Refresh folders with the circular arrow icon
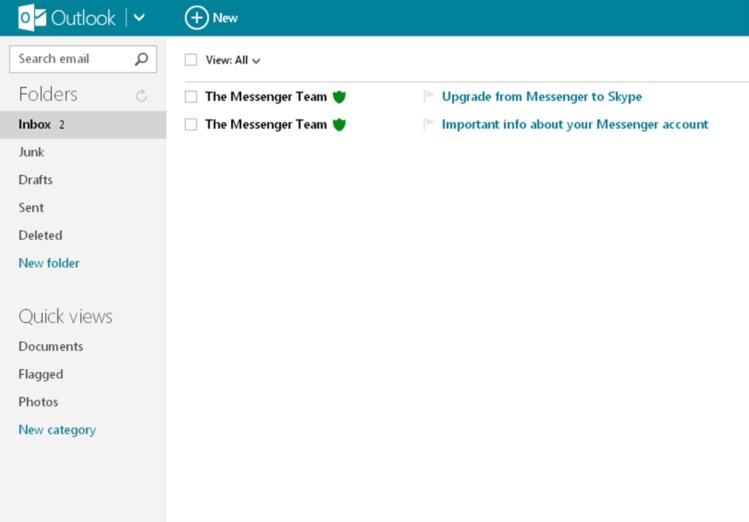 tap(141, 96)
